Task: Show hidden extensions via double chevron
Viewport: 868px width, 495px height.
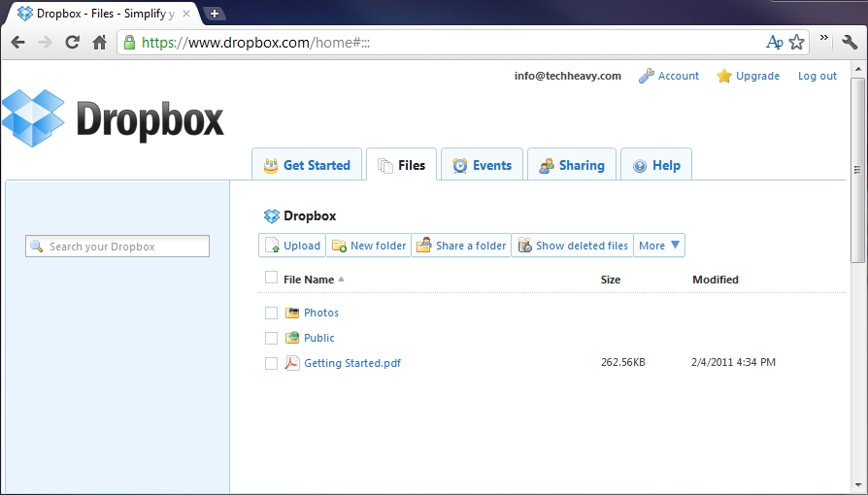Action: [x=824, y=38]
